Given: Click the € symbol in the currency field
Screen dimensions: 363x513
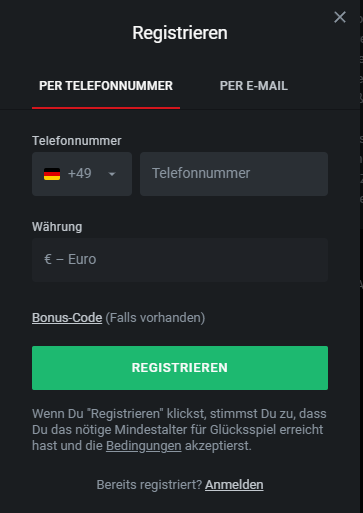Looking at the screenshot, I should [x=48, y=259].
